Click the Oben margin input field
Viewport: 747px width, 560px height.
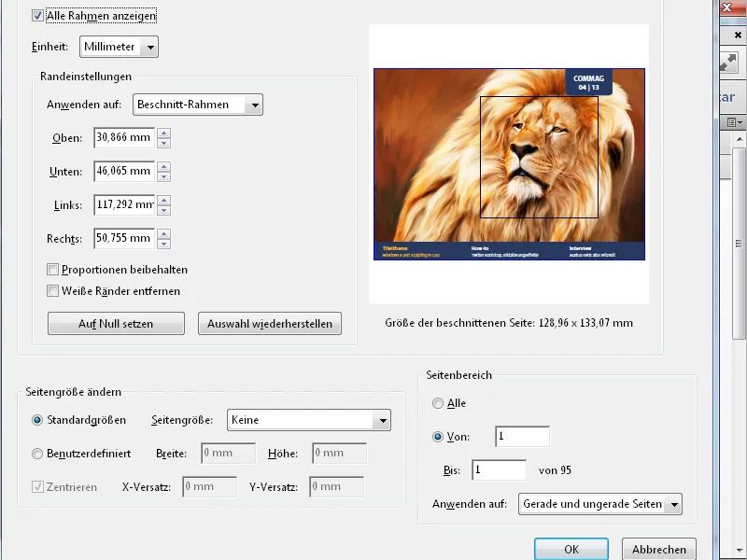(124, 137)
